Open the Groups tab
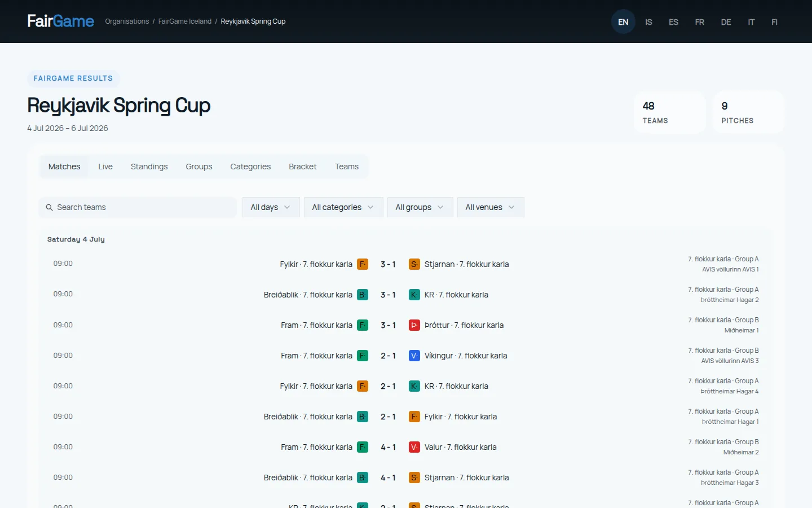Viewport: 812px width, 508px height. click(199, 167)
